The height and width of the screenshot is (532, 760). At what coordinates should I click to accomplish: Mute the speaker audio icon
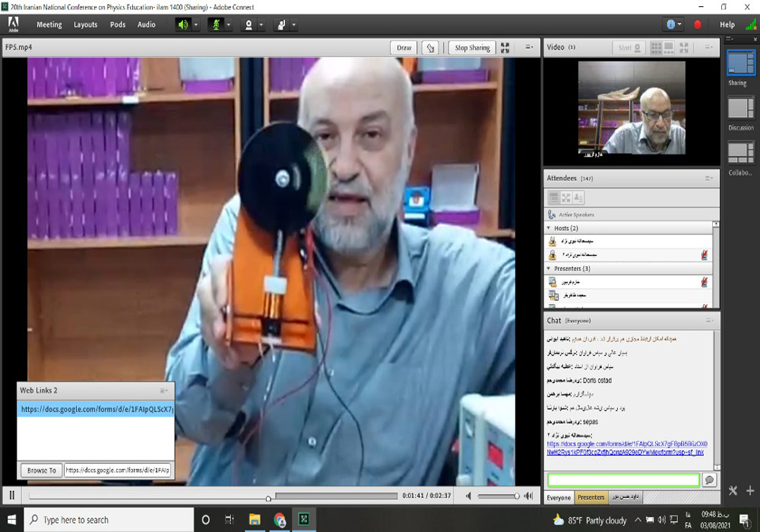point(182,24)
